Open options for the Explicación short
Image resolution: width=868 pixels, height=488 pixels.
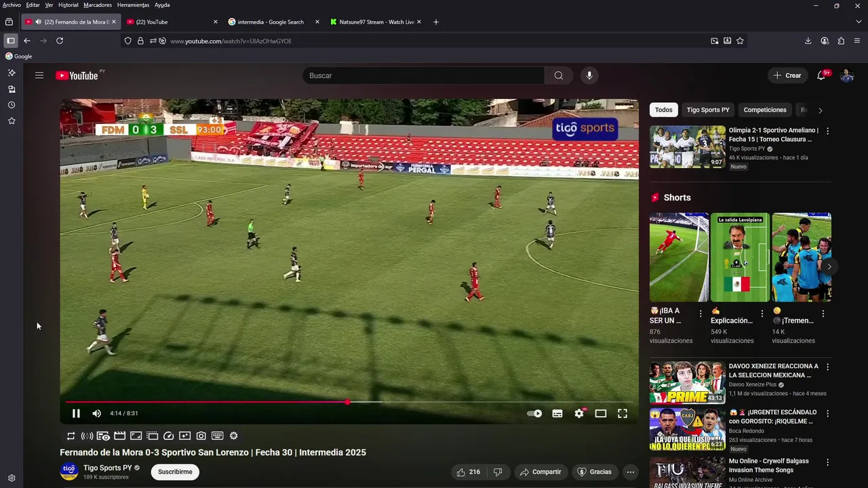pyautogui.click(x=762, y=314)
